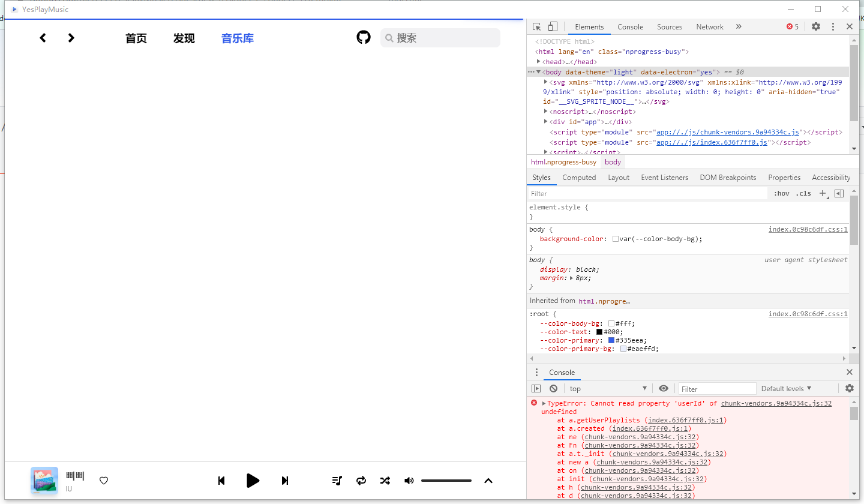Open the 发现 navigation link
Screen dimensions: 864x504
[184, 38]
